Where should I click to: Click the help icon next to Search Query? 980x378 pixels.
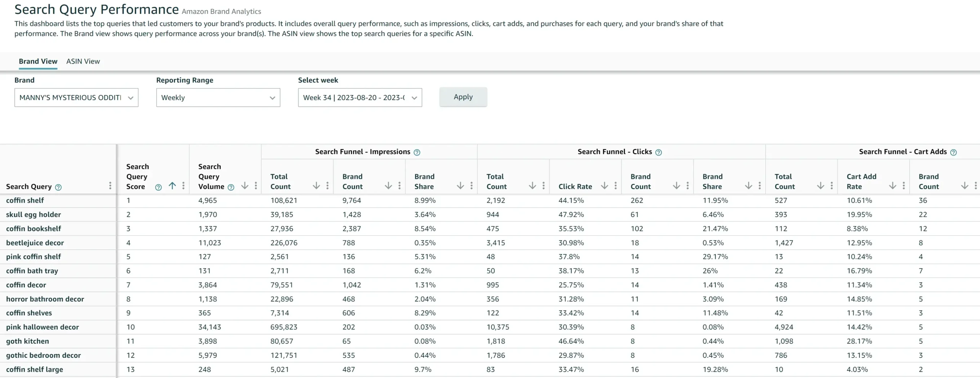[x=59, y=187]
